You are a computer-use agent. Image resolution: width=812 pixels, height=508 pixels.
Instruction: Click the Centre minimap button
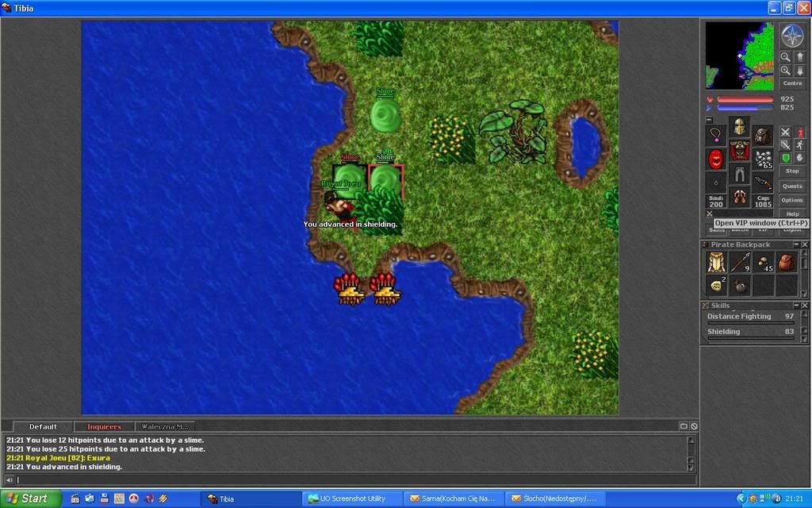792,83
